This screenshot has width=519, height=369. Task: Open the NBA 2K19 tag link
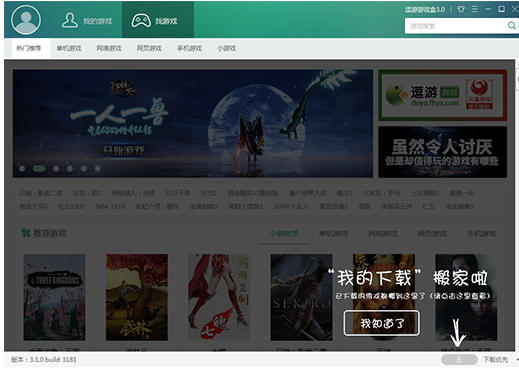pos(110,207)
